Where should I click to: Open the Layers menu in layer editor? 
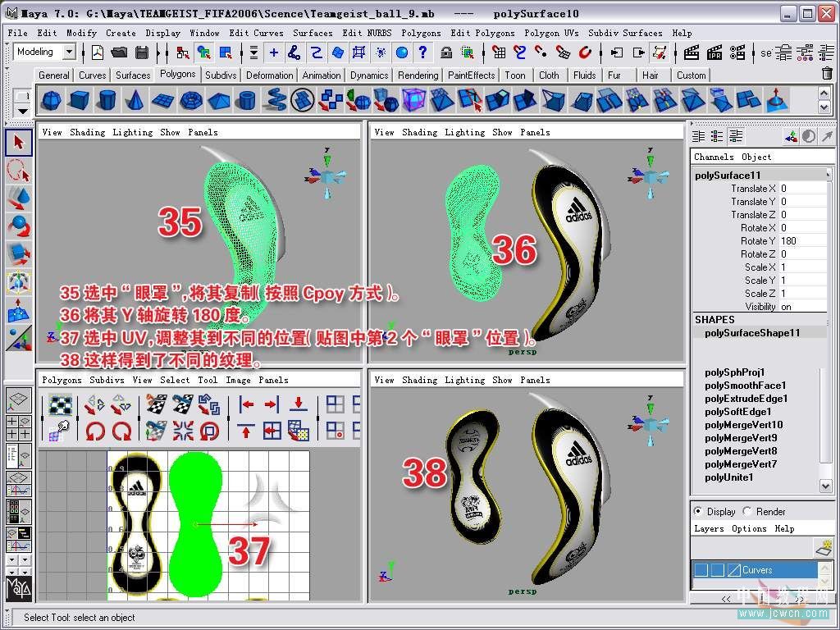pos(709,529)
